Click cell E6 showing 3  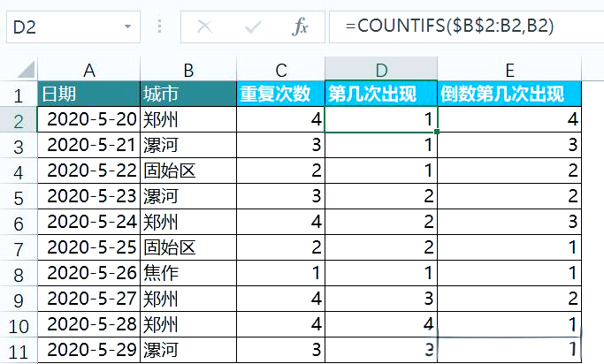[x=509, y=222]
